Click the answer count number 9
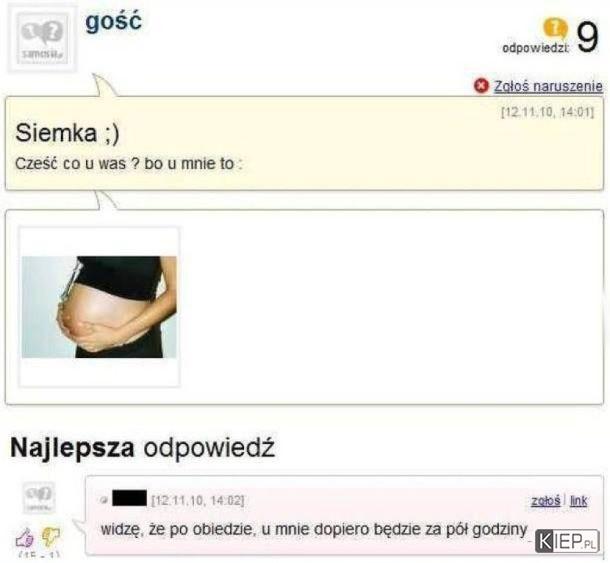This screenshot has width=610, height=563. [587, 37]
